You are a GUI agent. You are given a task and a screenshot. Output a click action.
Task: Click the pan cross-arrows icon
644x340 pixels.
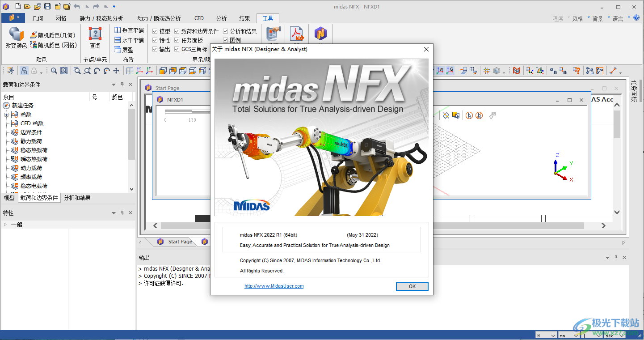click(x=116, y=71)
